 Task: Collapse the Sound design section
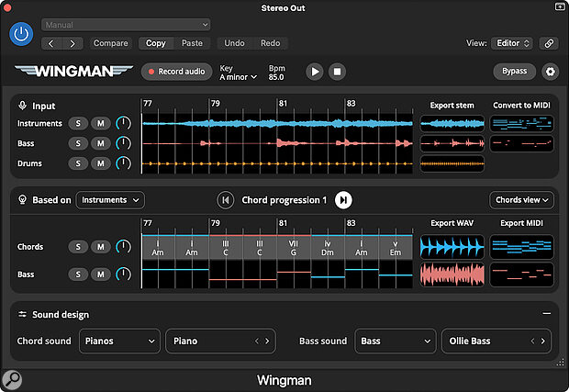click(546, 313)
